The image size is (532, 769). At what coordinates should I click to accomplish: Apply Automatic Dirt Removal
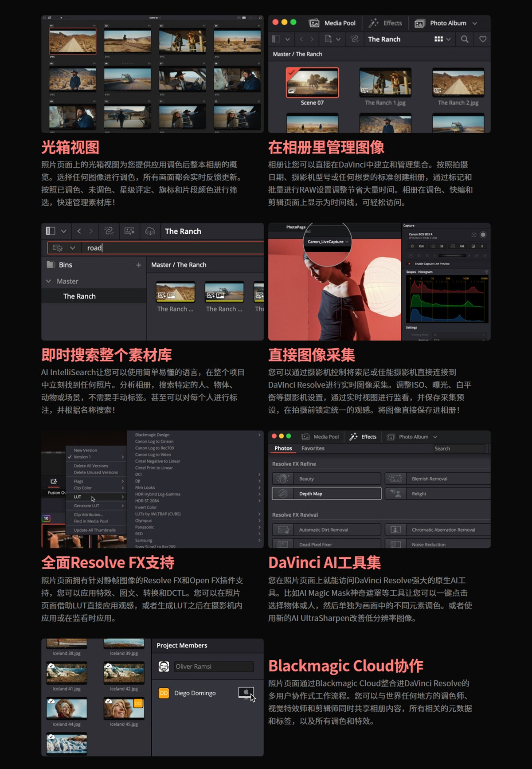327,530
